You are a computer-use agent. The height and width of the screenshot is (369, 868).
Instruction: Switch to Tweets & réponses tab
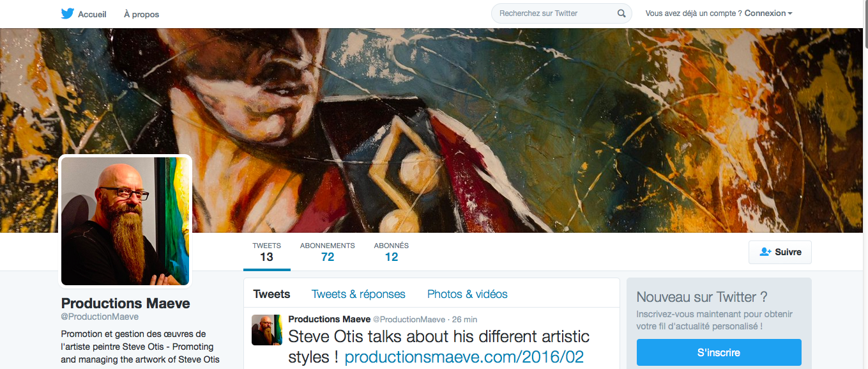pos(358,294)
